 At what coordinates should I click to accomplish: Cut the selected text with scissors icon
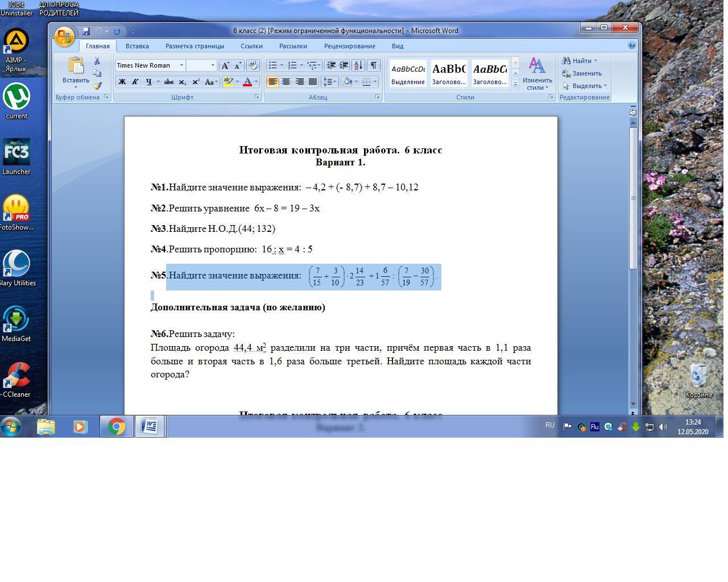tap(97, 61)
